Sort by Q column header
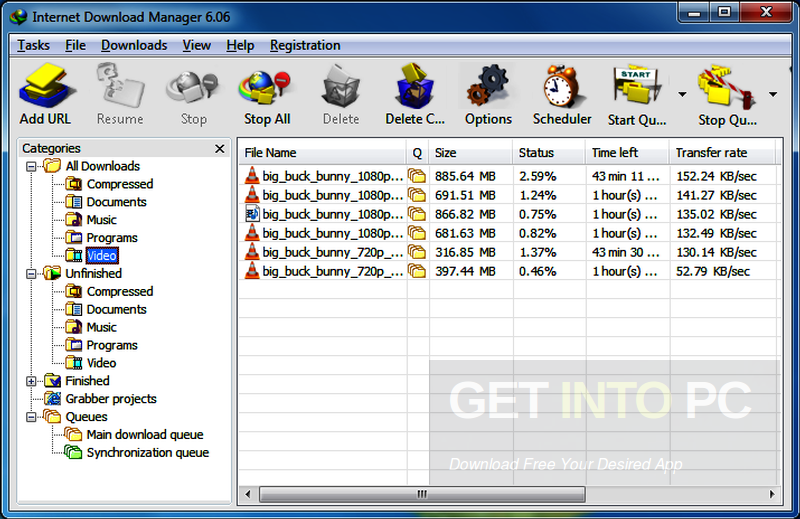 [418, 153]
